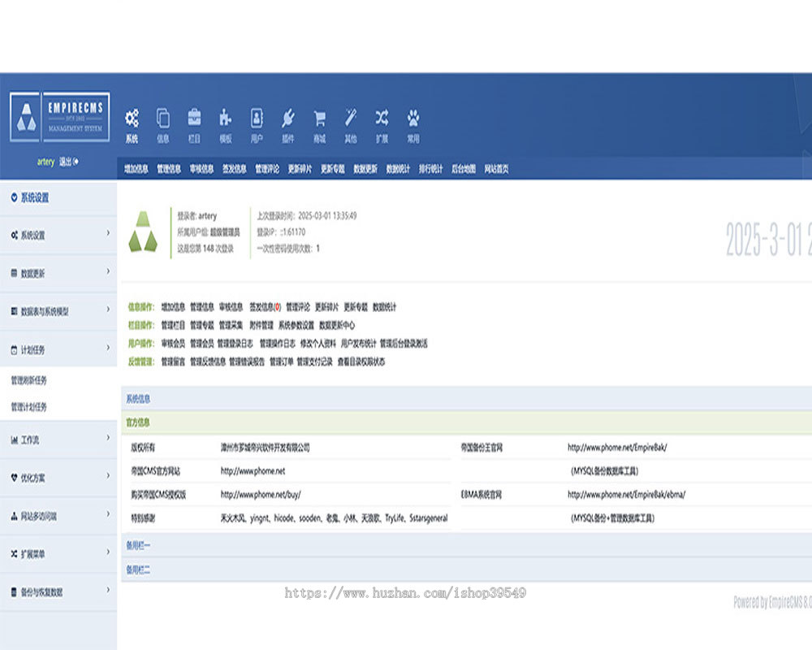
Task: Select 增加信息 in the blue submenu bar
Action: [x=136, y=169]
